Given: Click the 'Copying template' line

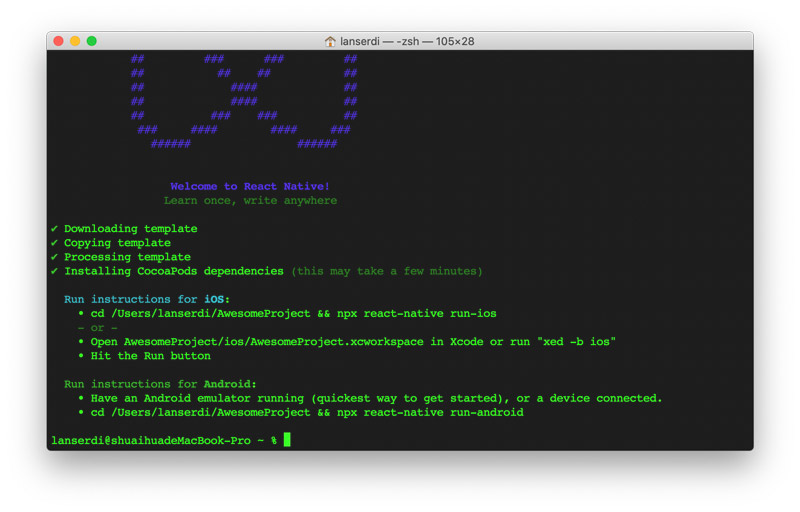Looking at the screenshot, I should 117,243.
